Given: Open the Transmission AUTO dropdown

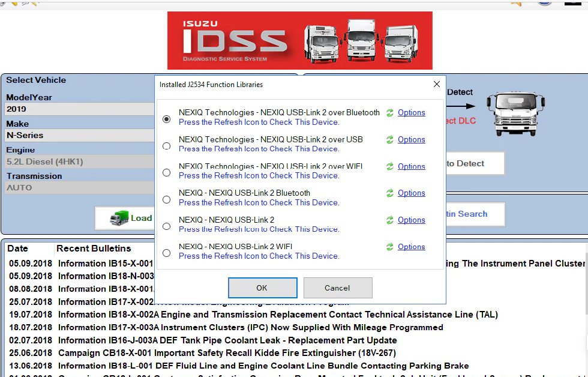Looking at the screenshot, I should point(79,187).
